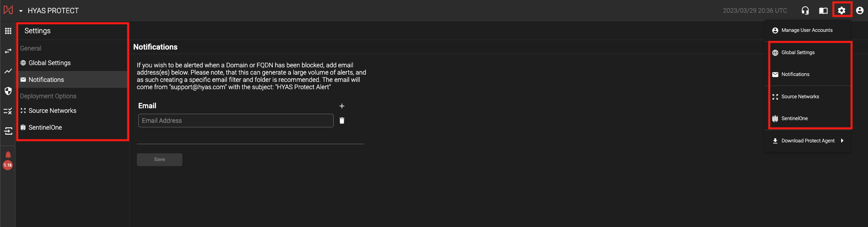Expand the HYAS PROTECT product dropdown arrow
The image size is (868, 227).
[21, 11]
